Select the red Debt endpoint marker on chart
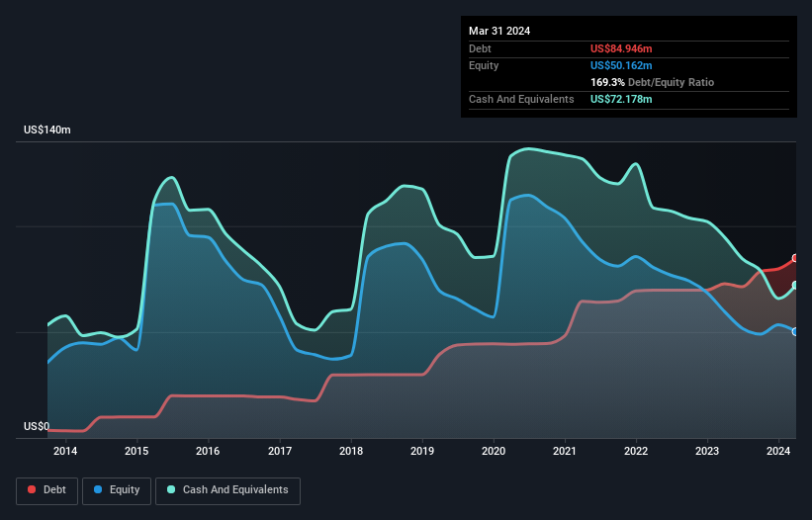812x520 pixels. 795,258
